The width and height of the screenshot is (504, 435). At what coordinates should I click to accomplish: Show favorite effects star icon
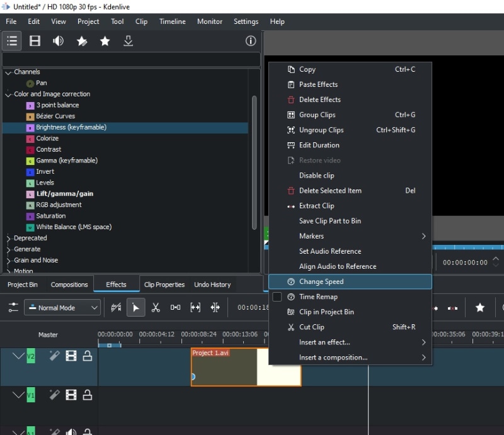coord(105,41)
